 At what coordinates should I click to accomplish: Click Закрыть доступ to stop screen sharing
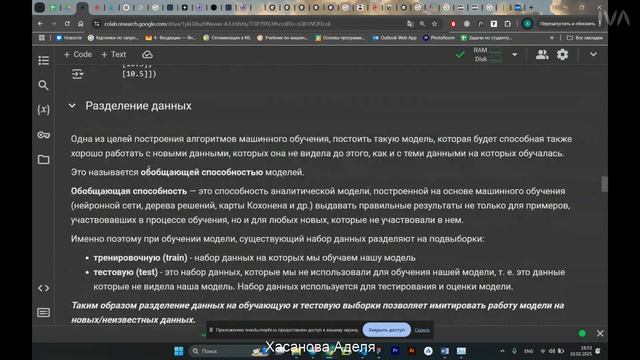(x=386, y=330)
